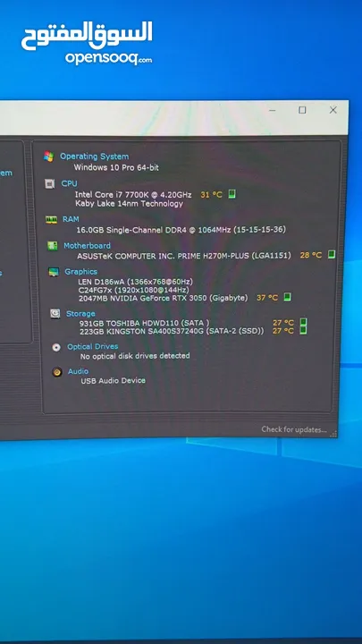Click the GPU temperature 37 °C value
Viewport: 362px width, 644px height.
pos(267,297)
